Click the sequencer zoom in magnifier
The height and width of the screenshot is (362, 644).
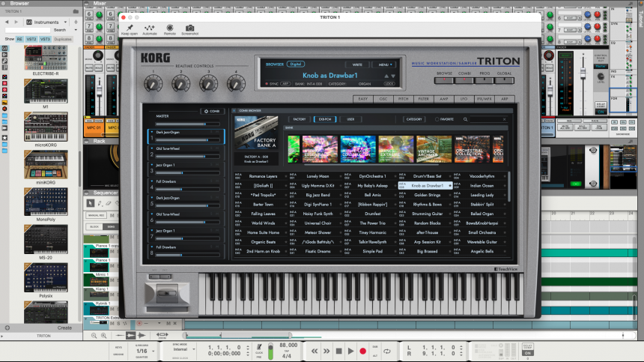[x=103, y=336]
